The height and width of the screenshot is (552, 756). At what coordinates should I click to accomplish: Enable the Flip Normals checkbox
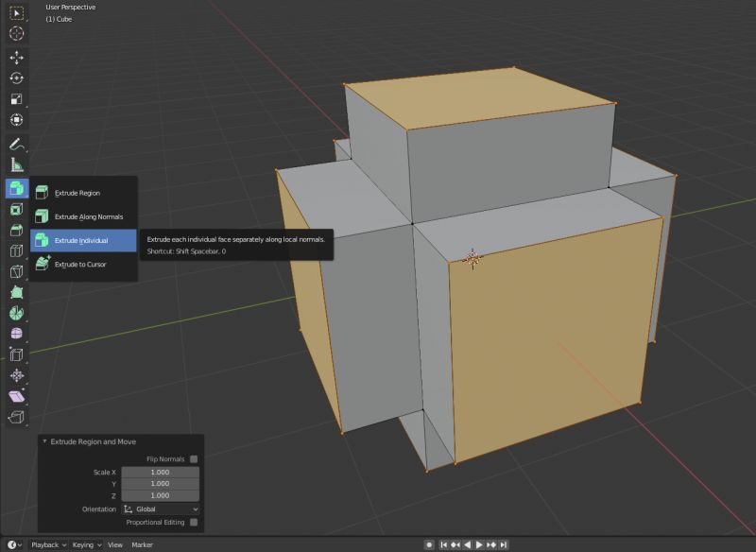point(194,459)
